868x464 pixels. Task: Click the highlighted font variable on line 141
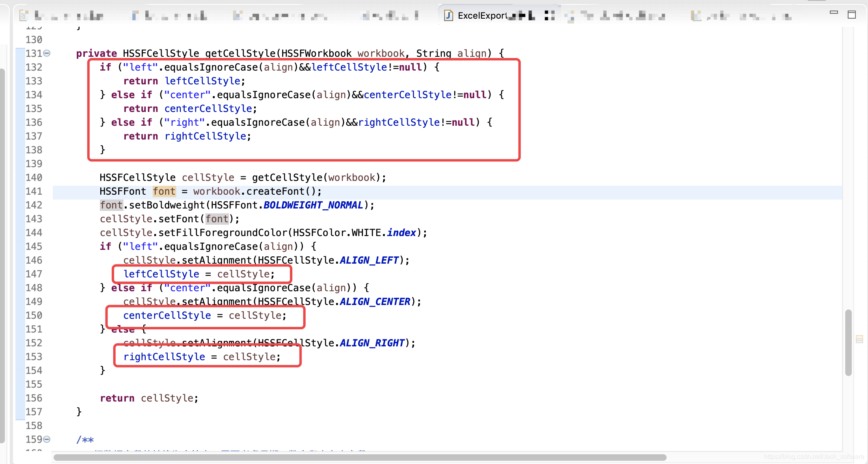coord(164,191)
